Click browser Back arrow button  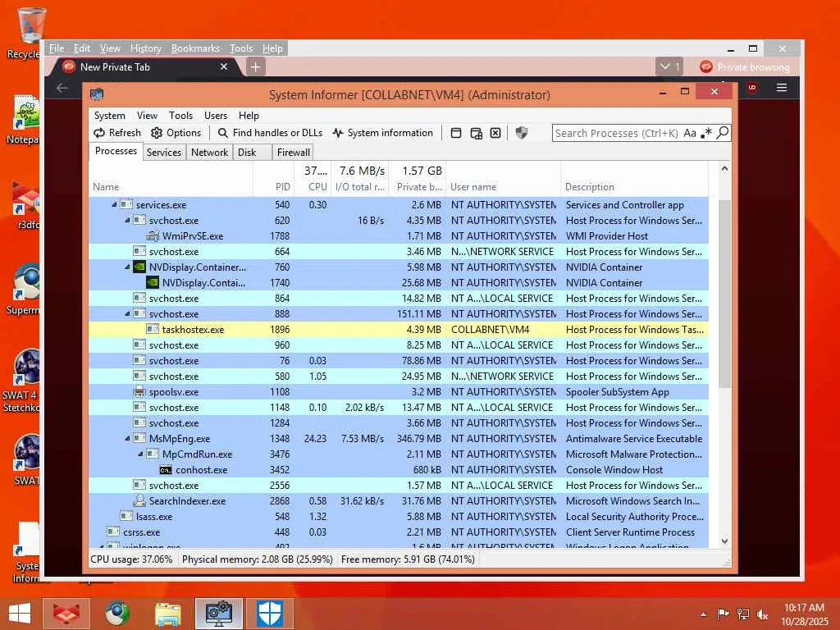point(62,88)
